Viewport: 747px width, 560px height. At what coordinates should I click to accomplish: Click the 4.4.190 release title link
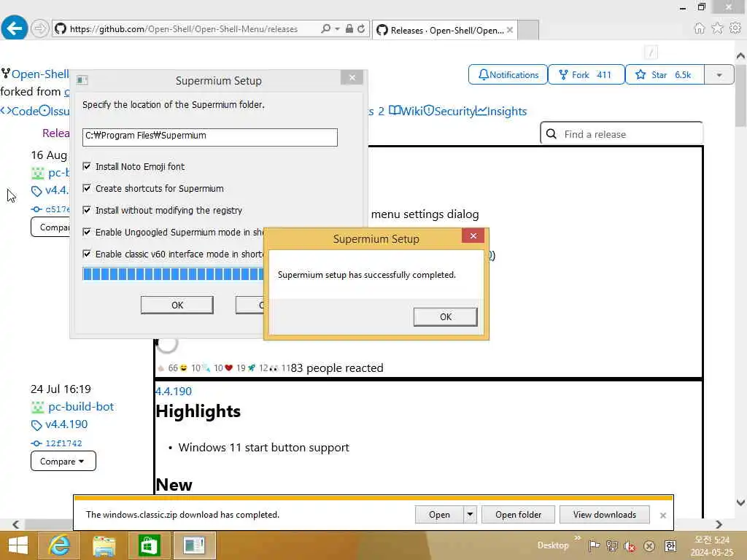point(174,391)
